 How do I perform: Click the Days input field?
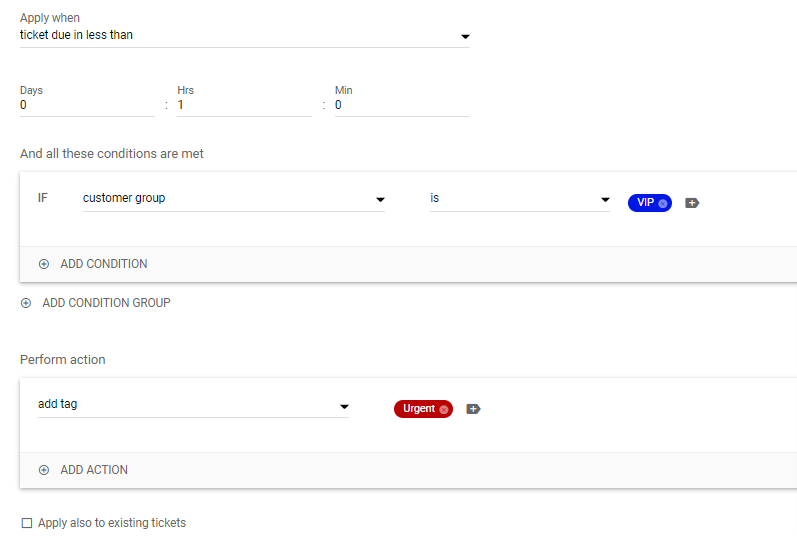pos(87,105)
